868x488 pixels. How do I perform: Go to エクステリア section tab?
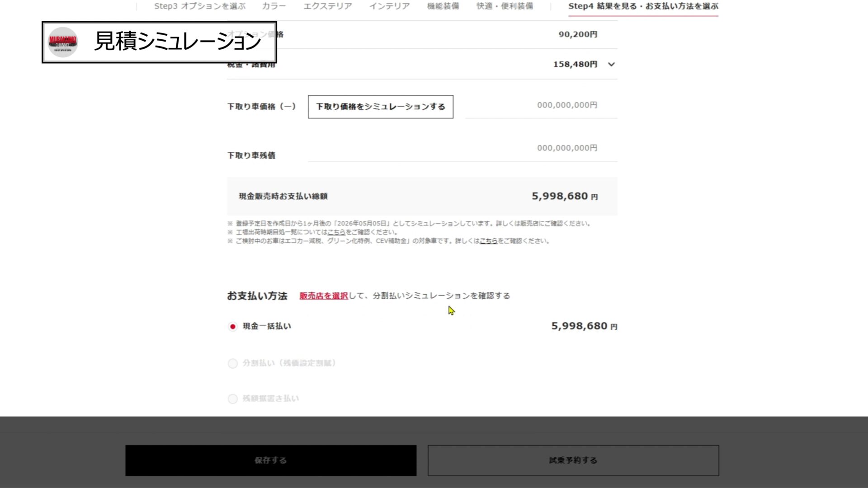coord(327,6)
